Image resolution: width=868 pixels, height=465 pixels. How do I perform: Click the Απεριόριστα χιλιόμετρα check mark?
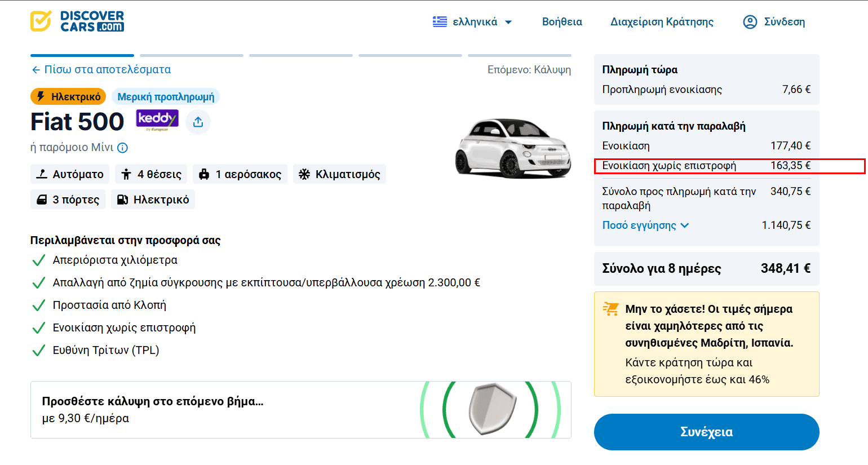click(38, 260)
